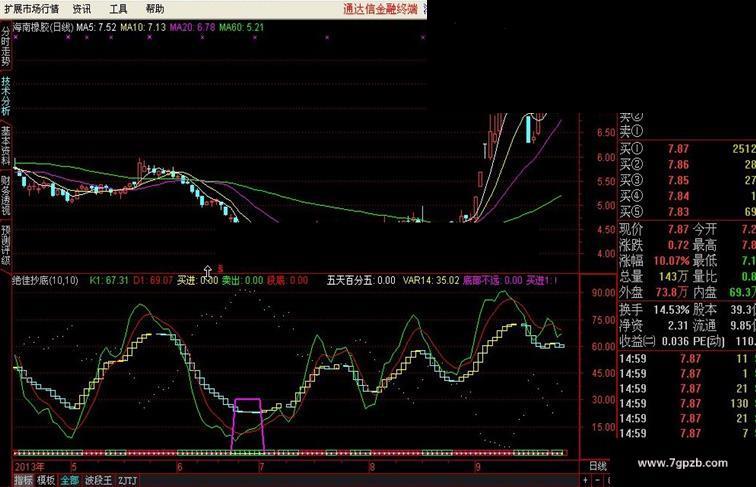756x487 pixels.
Task: Click the 总量 143万 value
Action: click(x=675, y=277)
